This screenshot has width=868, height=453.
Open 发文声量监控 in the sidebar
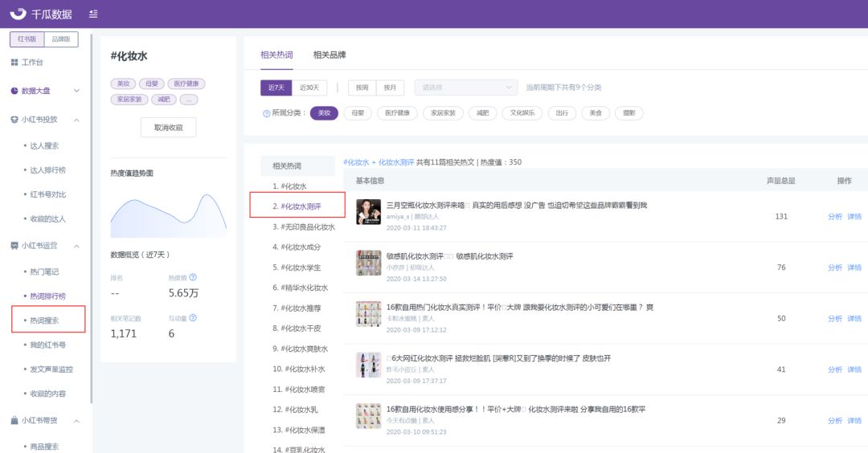pyautogui.click(x=51, y=369)
